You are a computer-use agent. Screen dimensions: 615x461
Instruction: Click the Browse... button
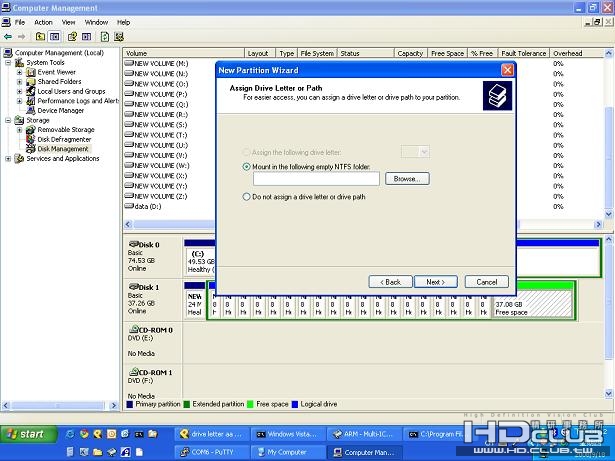pos(407,179)
